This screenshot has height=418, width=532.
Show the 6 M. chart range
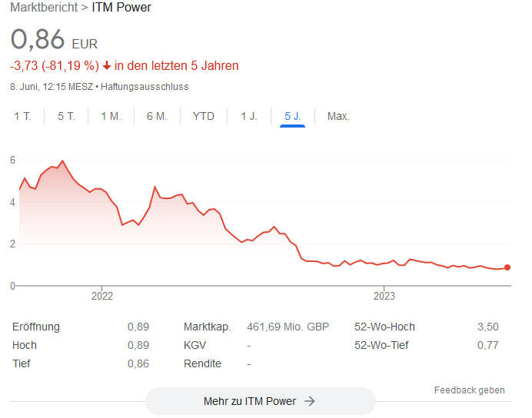coord(156,116)
